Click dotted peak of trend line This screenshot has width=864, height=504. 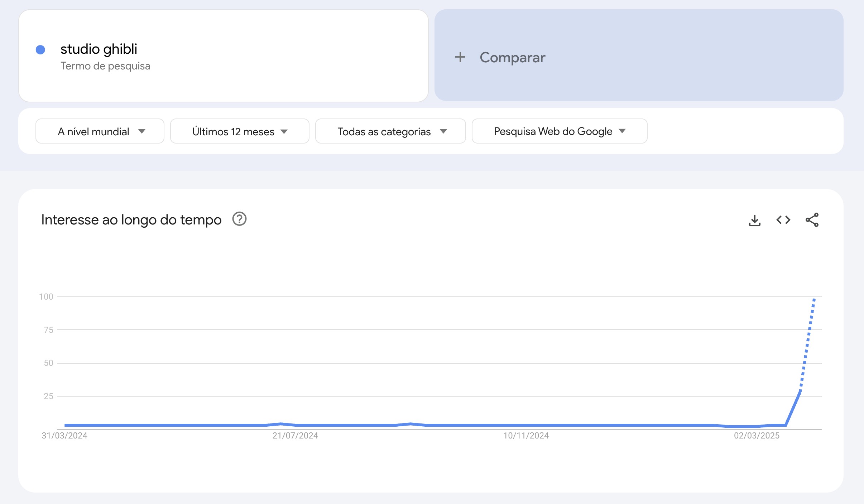814,300
